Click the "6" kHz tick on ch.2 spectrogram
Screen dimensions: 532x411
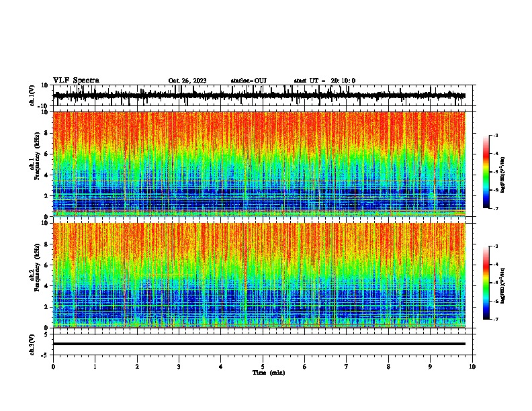tap(47, 265)
